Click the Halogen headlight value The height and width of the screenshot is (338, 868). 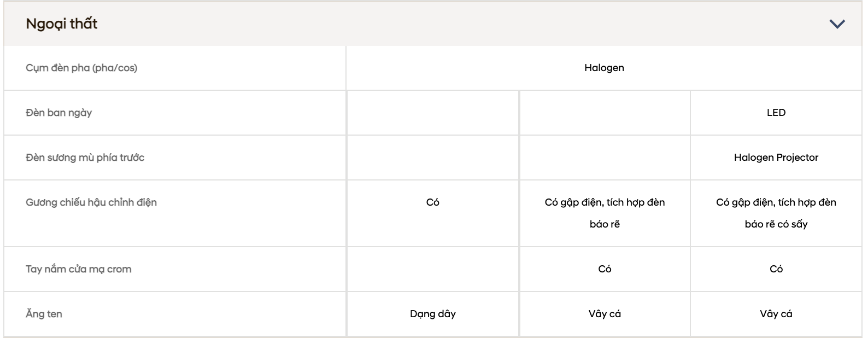point(604,68)
